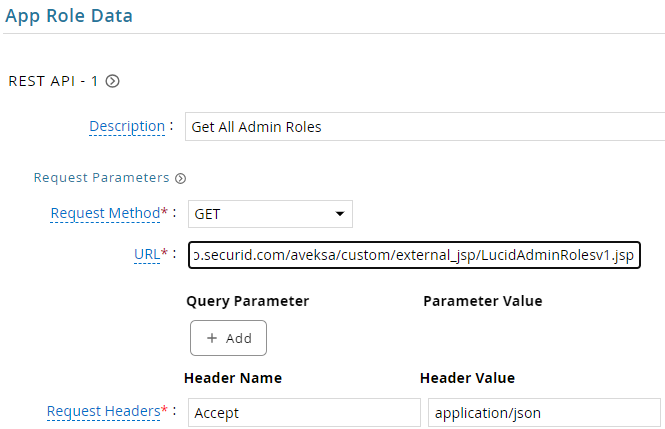Click the Request Method help link
The image size is (665, 429).
105,213
